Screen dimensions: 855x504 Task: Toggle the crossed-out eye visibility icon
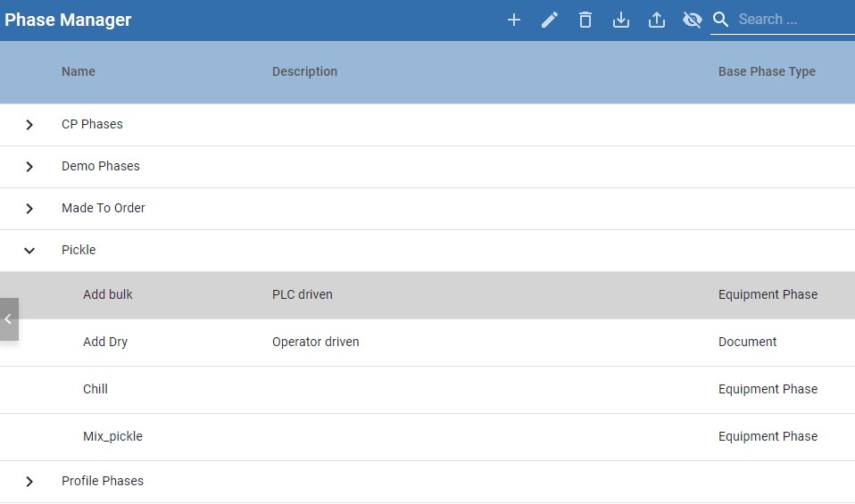coord(693,20)
